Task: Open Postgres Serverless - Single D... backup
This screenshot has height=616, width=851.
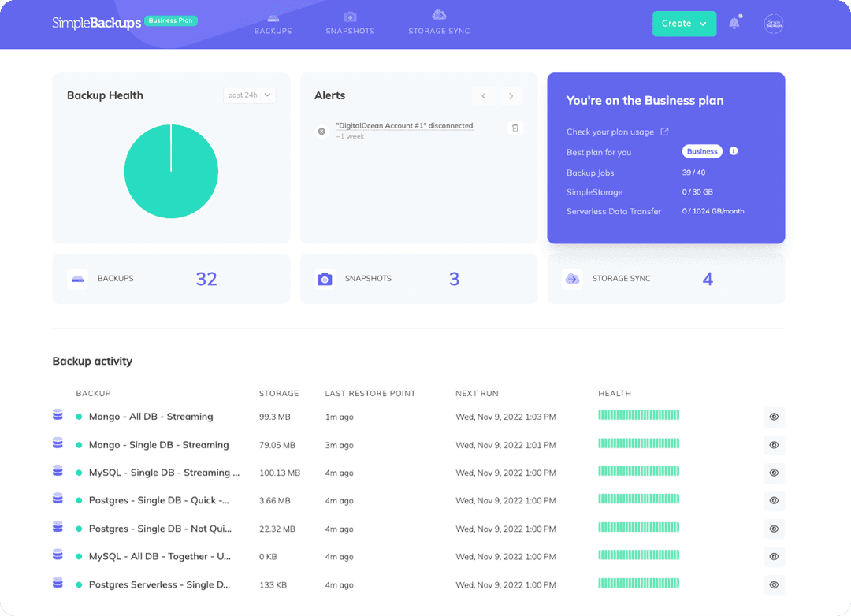Action: [x=159, y=585]
